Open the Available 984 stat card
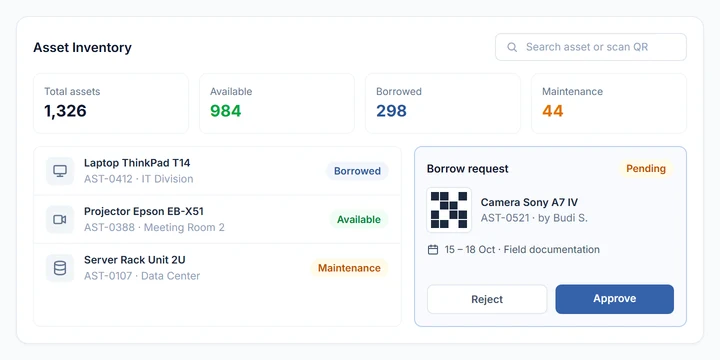This screenshot has height=360, width=720. point(277,103)
